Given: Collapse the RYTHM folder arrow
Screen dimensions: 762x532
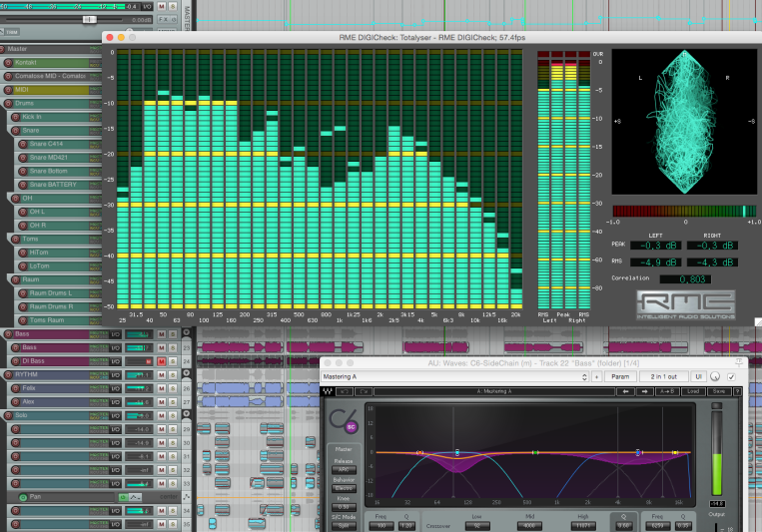Looking at the screenshot, I should (186, 373).
